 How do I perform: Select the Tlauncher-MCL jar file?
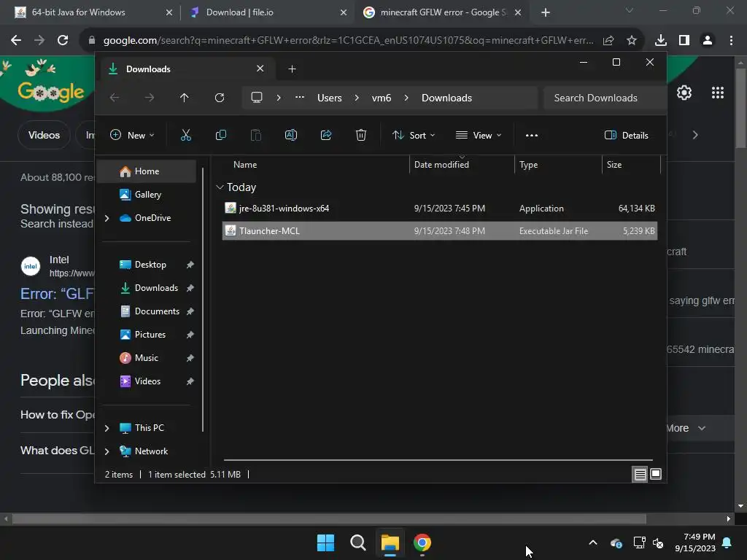[440, 231]
